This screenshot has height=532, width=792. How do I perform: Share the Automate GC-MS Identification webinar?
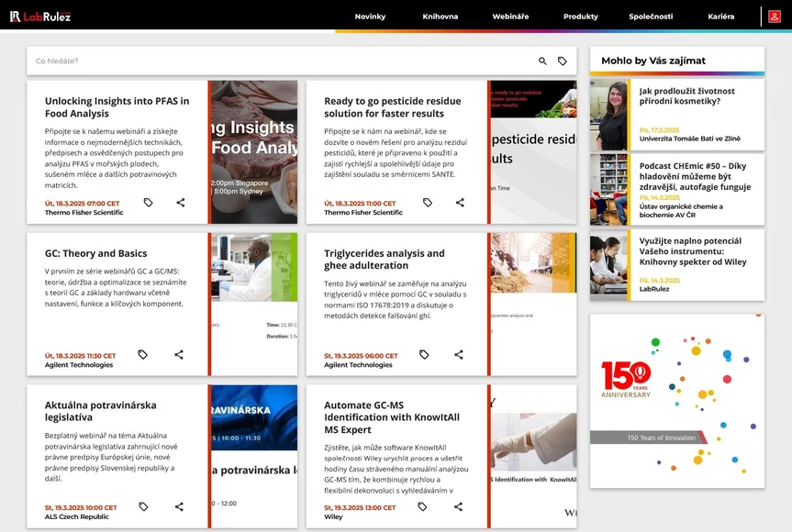pyautogui.click(x=458, y=505)
